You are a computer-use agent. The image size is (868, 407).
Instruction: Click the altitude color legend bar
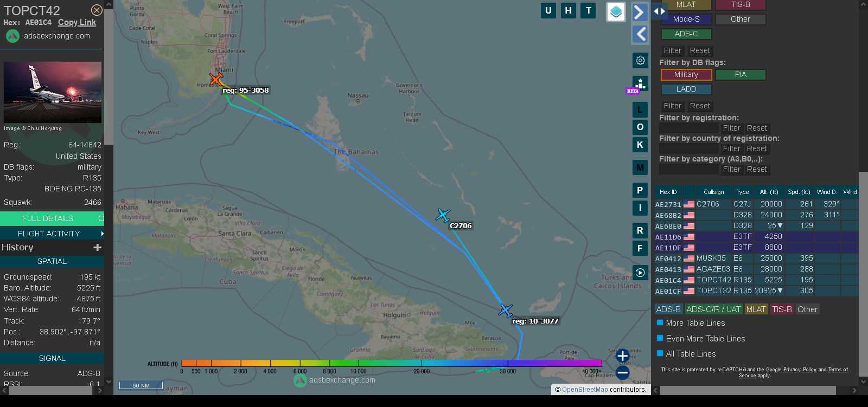point(391,363)
